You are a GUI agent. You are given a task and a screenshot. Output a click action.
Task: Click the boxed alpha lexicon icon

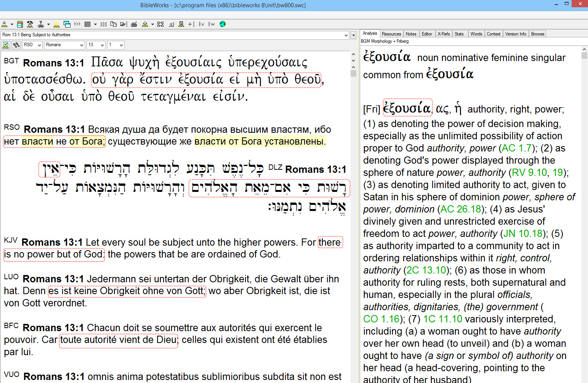[171, 24]
